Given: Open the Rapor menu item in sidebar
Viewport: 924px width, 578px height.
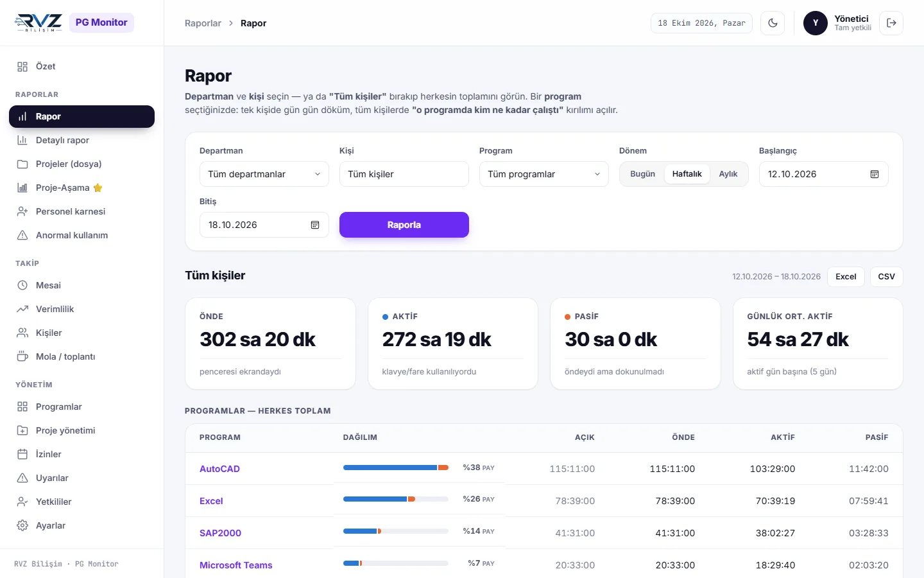Looking at the screenshot, I should [x=81, y=116].
